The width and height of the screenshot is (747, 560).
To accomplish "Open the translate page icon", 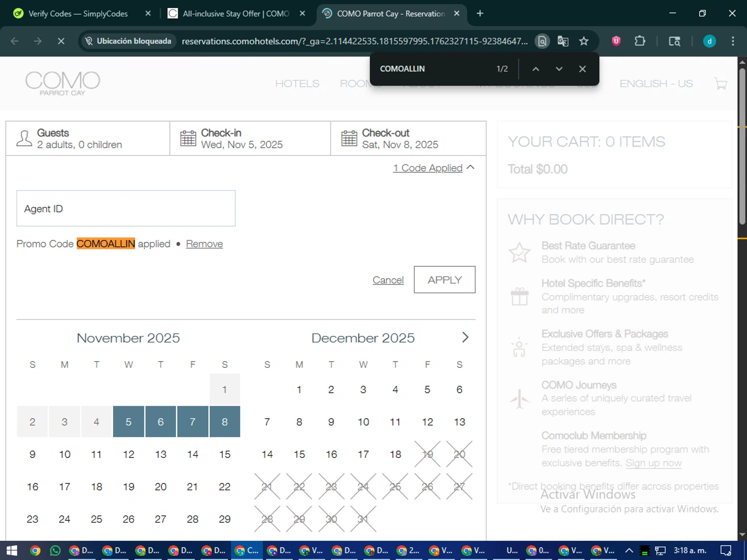I will tap(563, 41).
